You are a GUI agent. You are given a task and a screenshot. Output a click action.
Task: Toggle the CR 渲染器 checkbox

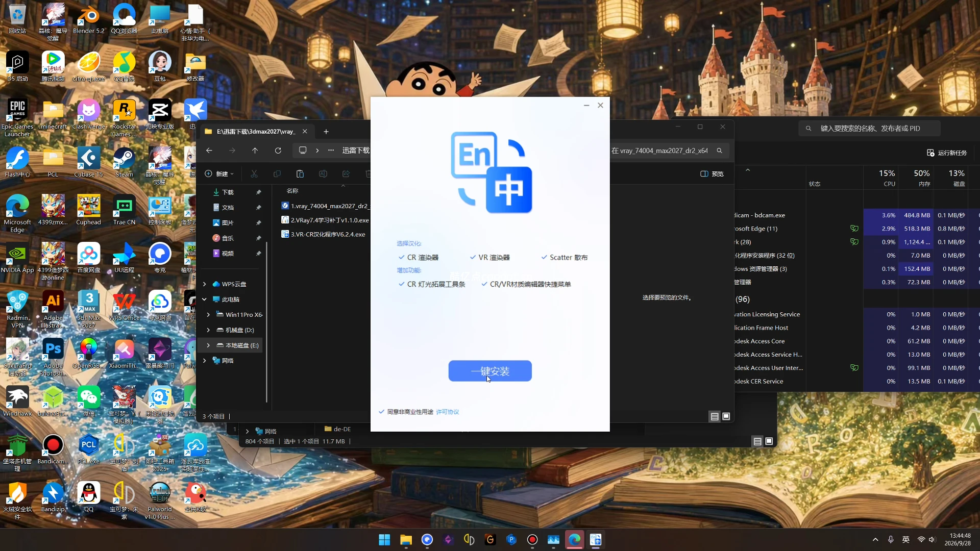(402, 258)
